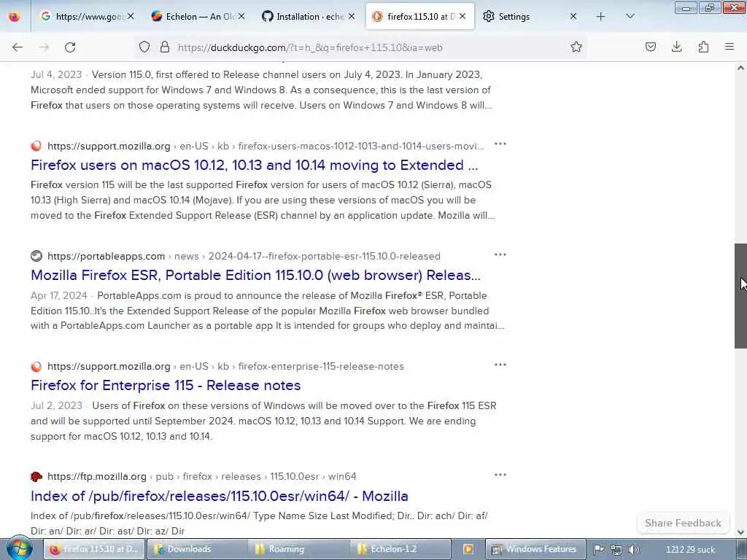747x560 pixels.
Task: Click the vertical scrollbar thumb
Action: tap(740, 296)
